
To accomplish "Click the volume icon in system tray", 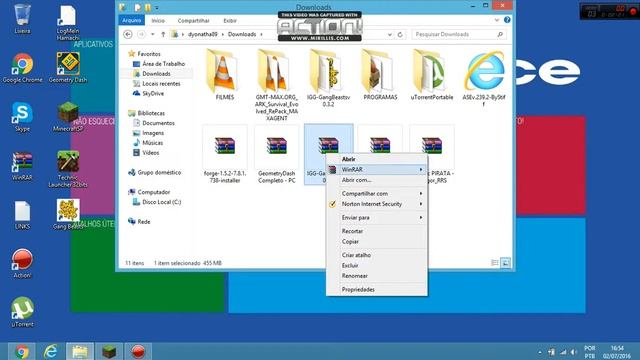I will coord(574,352).
